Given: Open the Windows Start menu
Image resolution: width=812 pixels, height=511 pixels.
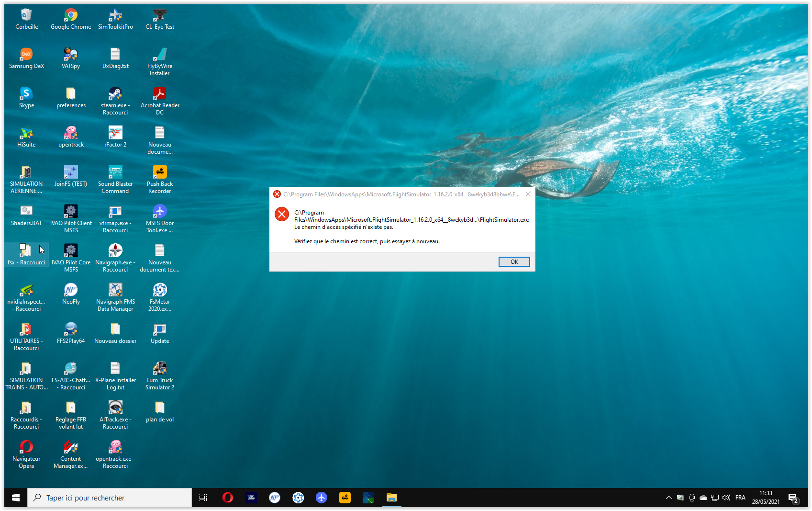Looking at the screenshot, I should point(16,498).
